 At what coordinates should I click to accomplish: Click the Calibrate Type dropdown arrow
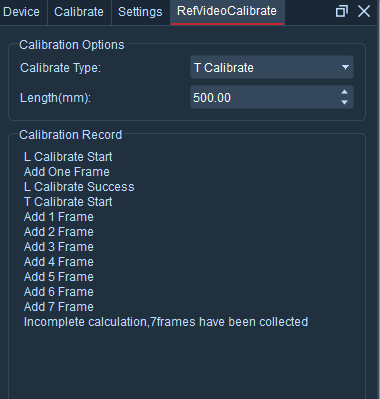[x=345, y=67]
